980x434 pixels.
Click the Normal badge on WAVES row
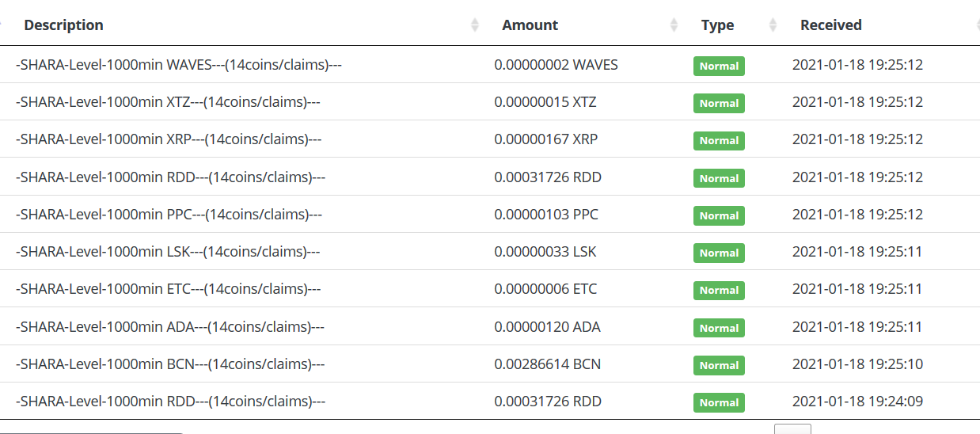tap(719, 67)
